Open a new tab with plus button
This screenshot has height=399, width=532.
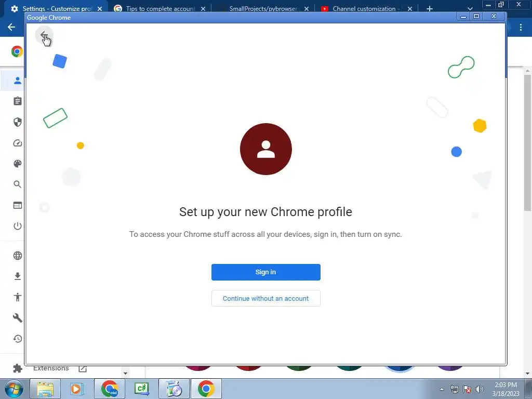(x=430, y=9)
